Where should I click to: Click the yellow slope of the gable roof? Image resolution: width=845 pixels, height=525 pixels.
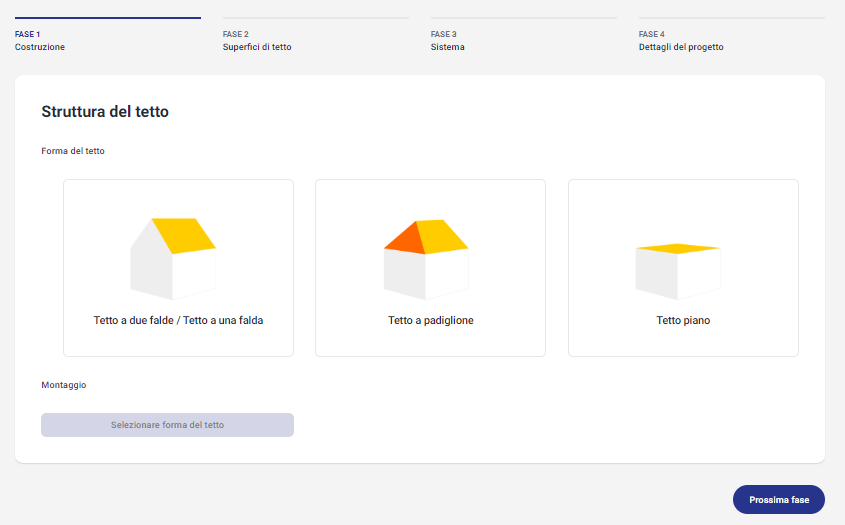point(184,236)
